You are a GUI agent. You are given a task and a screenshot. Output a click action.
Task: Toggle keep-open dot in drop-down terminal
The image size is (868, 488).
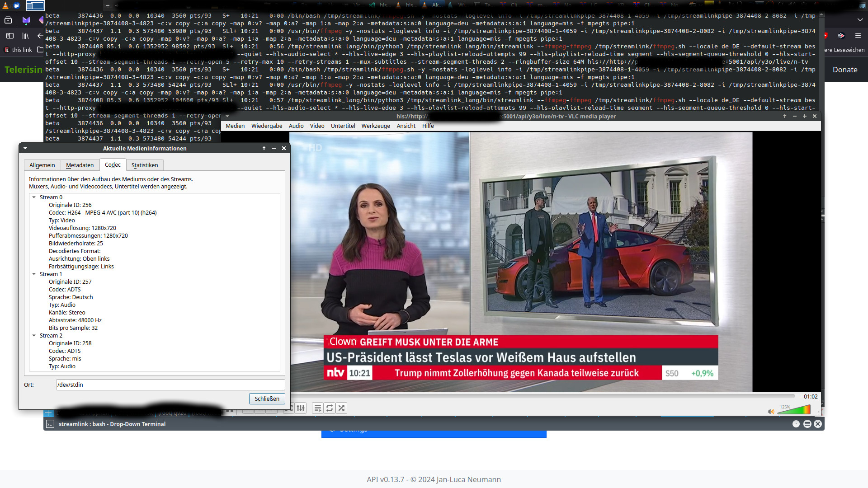point(796,424)
